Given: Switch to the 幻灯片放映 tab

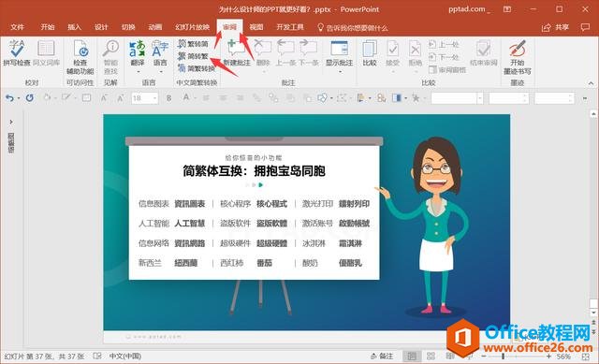Looking at the screenshot, I should pos(193,27).
